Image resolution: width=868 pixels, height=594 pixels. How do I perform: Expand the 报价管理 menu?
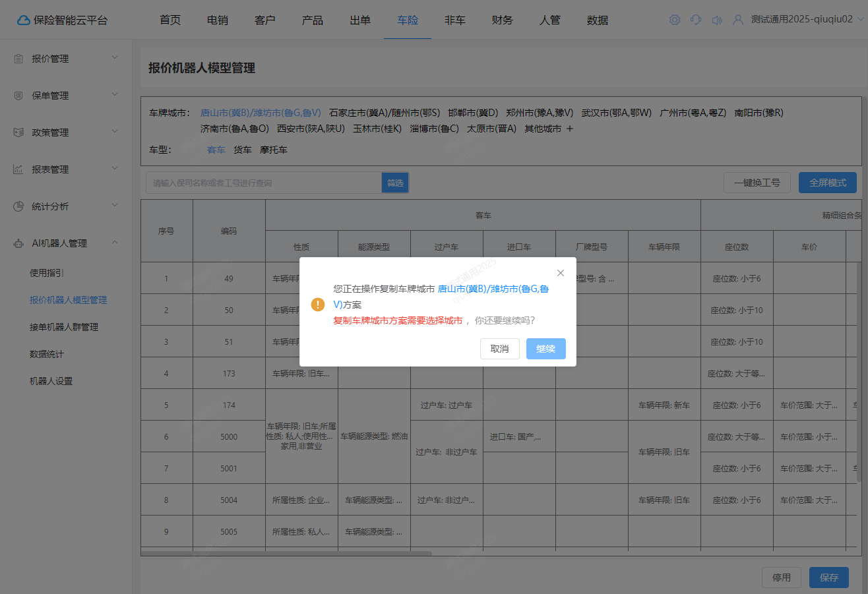point(115,58)
